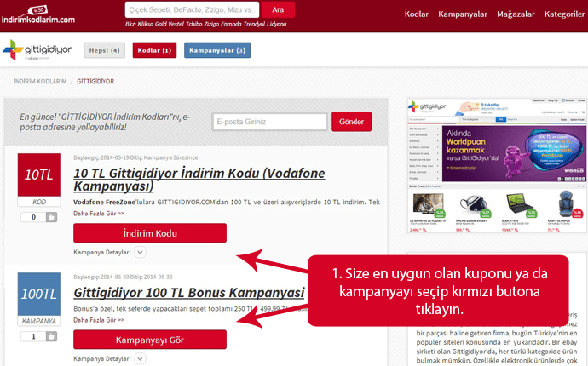Switch to the Kampanyalar (3) filter tab
The height and width of the screenshot is (366, 588).
click(217, 51)
